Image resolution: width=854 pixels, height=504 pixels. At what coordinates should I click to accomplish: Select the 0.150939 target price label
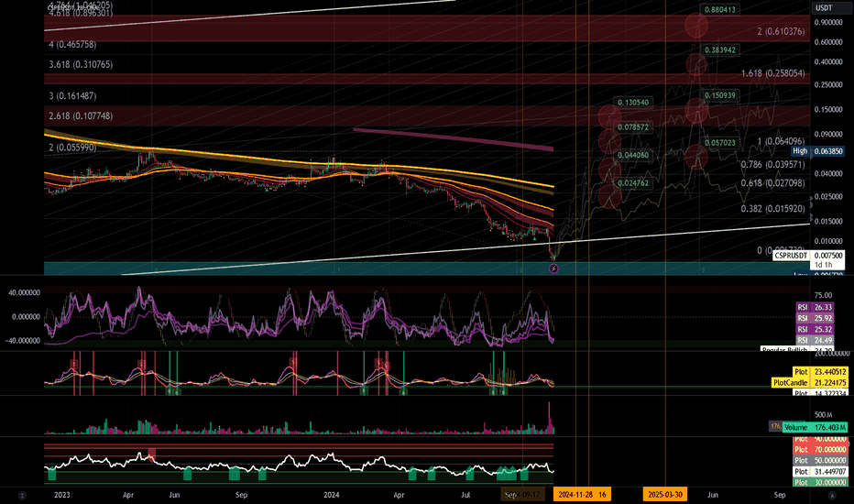(720, 95)
